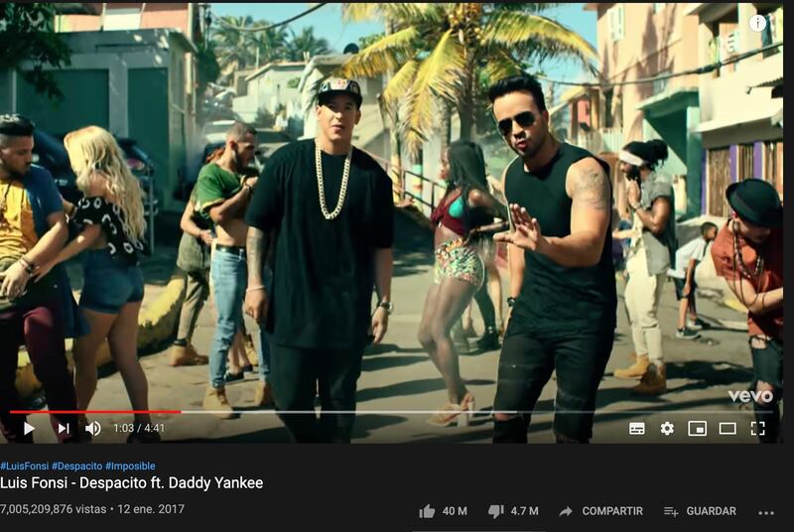Open the #Imposible hashtag link
The height and width of the screenshot is (532, 794).
pyautogui.click(x=130, y=465)
